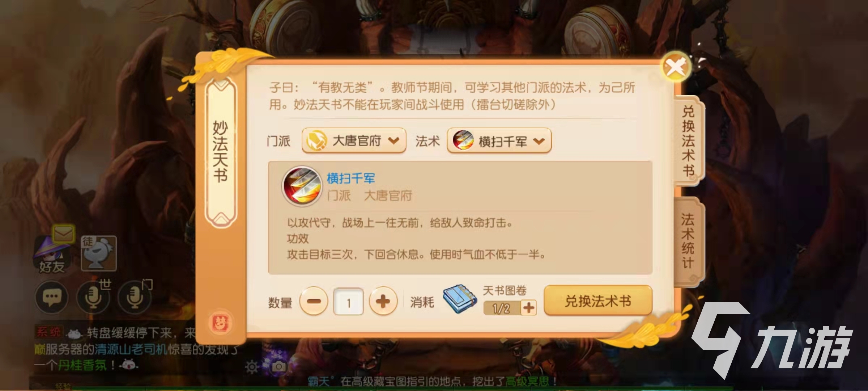Tap the 门 faction voice microphone
Viewport: 868px width, 391px height.
[x=135, y=298]
